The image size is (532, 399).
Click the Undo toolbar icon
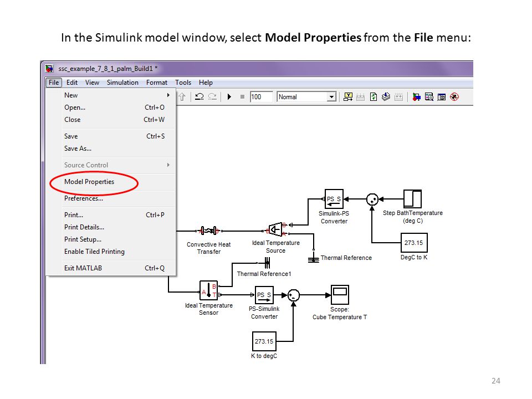199,97
